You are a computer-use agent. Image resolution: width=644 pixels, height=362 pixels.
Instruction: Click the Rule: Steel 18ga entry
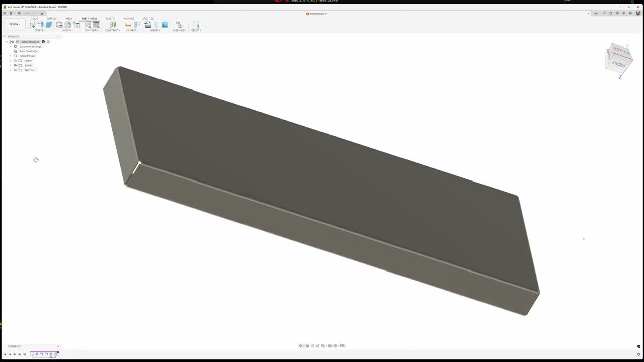[x=28, y=51]
